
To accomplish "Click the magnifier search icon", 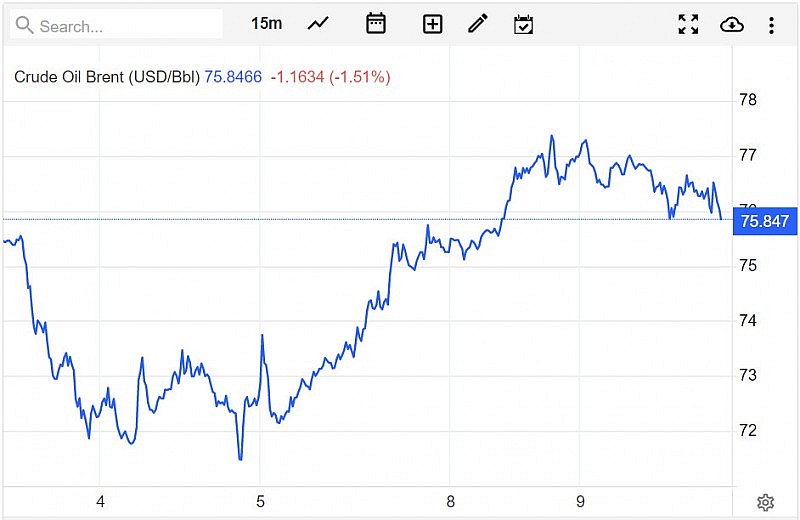I will tap(25, 25).
